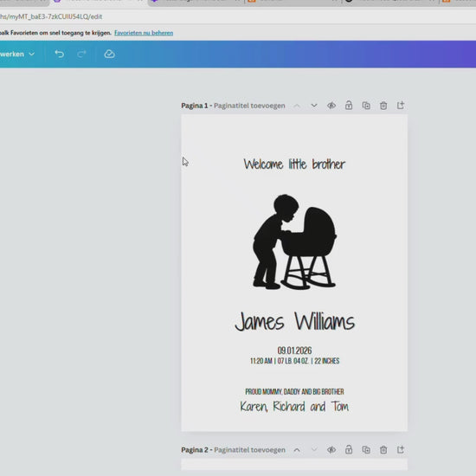Edit Pagina 1 'Paginatitel toevoegen' title field
This screenshot has width=476, height=476.
click(x=249, y=106)
